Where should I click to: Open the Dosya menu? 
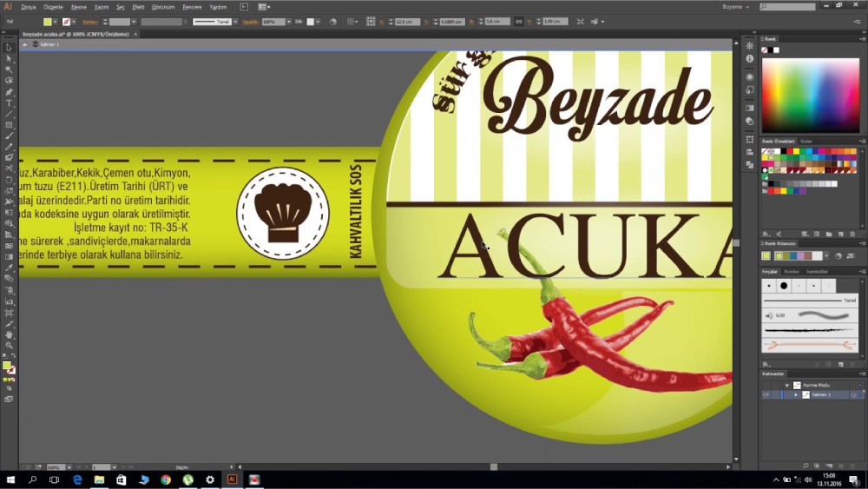click(29, 7)
